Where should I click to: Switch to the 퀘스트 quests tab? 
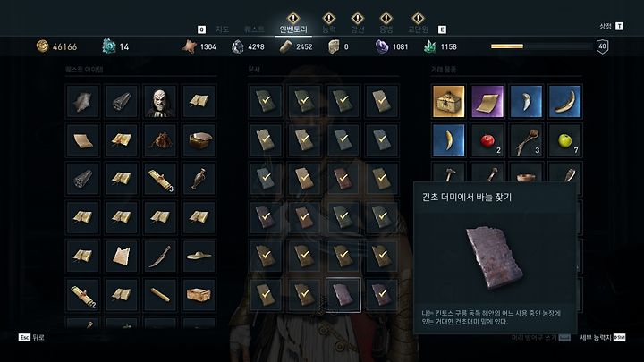click(254, 29)
